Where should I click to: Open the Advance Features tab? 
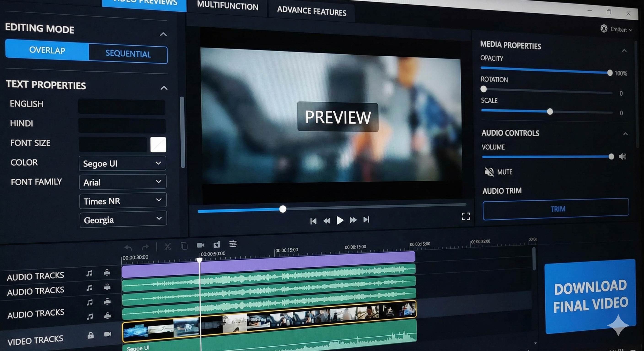[x=311, y=12]
